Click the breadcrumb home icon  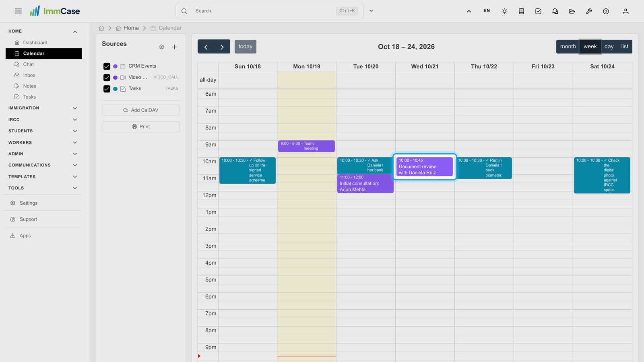[101, 28]
